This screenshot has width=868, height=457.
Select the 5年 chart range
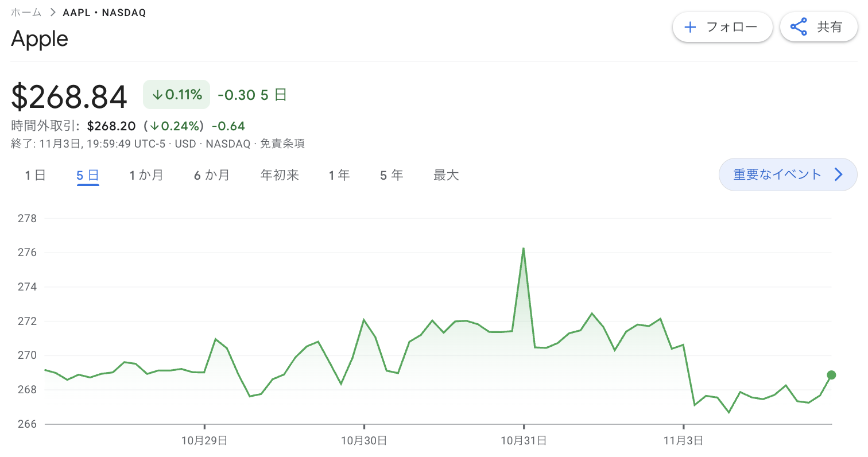[391, 175]
